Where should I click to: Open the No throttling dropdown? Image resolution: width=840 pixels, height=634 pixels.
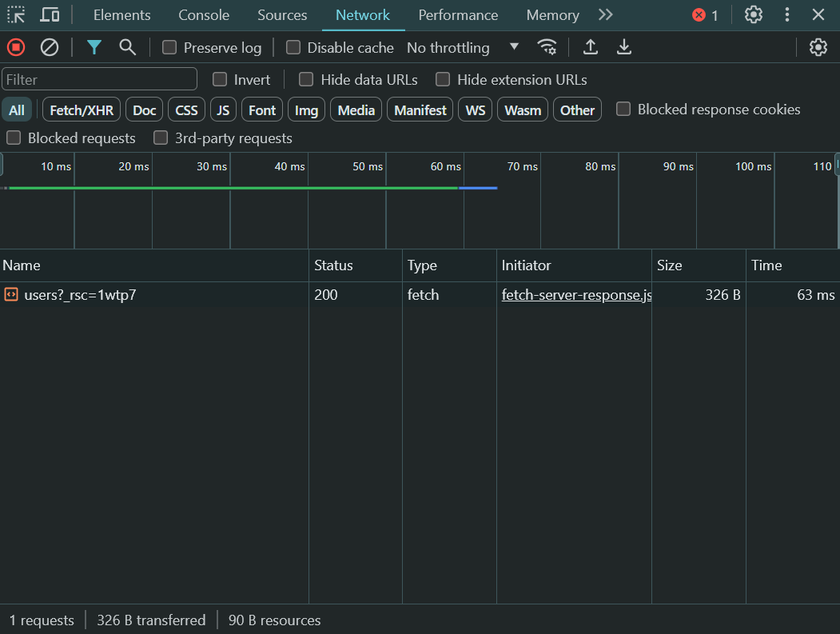463,47
